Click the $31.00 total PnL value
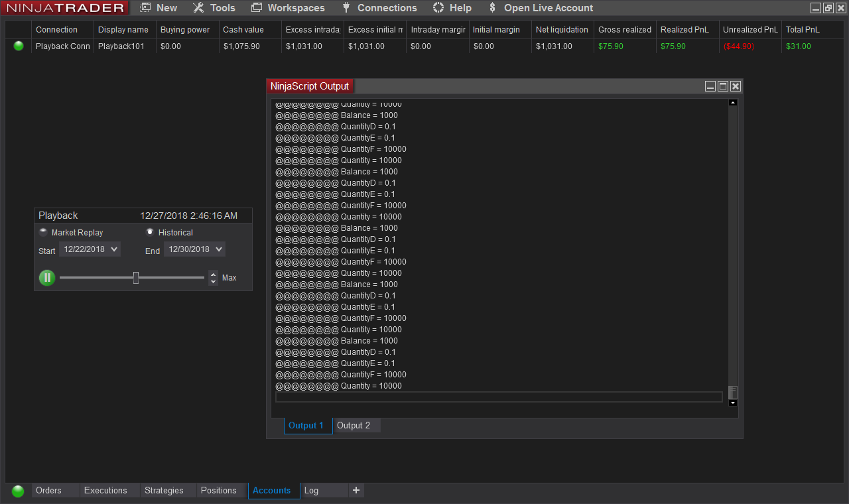 (799, 46)
